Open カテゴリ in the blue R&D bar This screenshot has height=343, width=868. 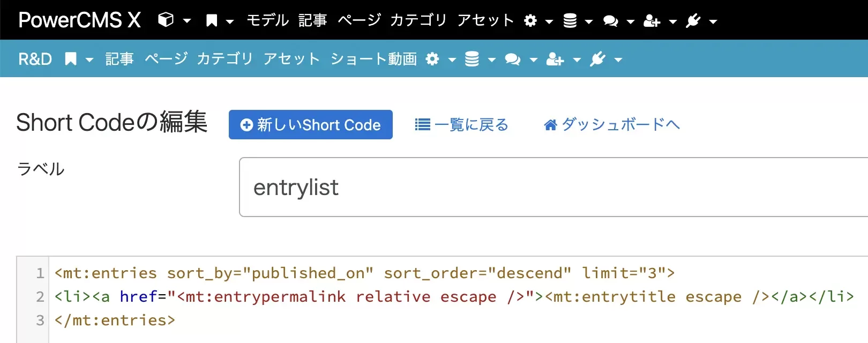[225, 59]
